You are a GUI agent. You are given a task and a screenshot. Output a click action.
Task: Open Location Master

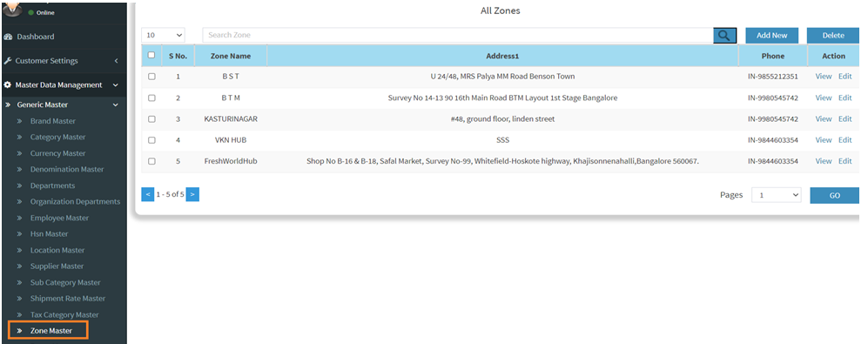click(57, 251)
